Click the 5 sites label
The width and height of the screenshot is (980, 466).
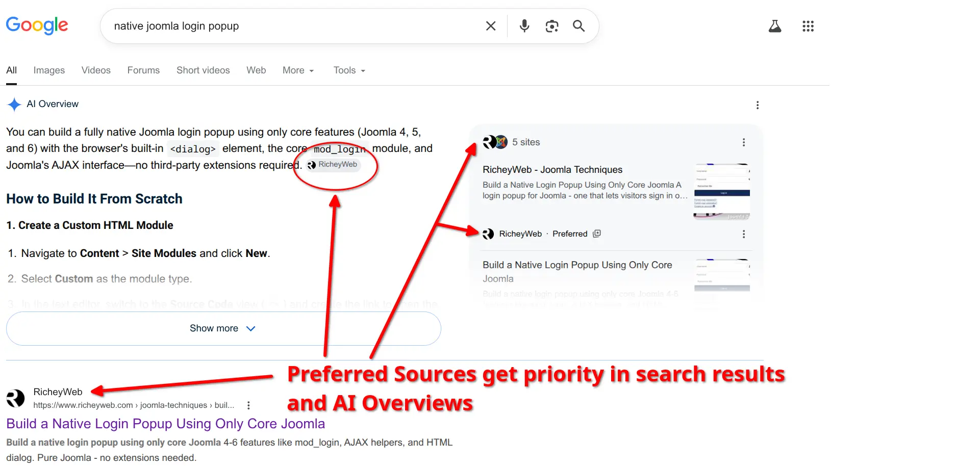coord(526,142)
